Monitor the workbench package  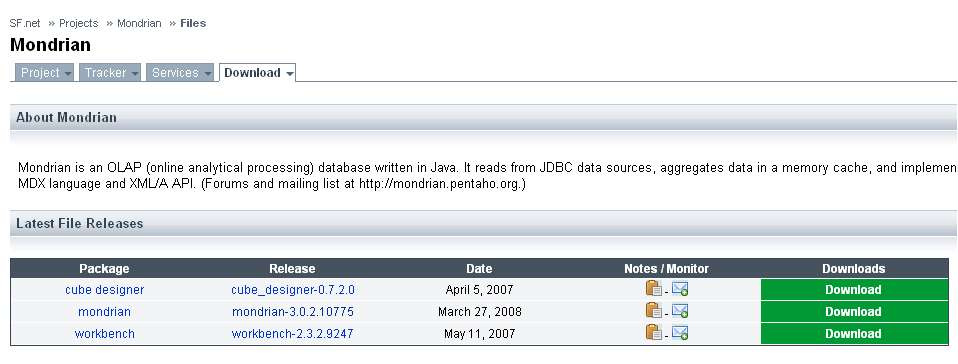coord(680,333)
